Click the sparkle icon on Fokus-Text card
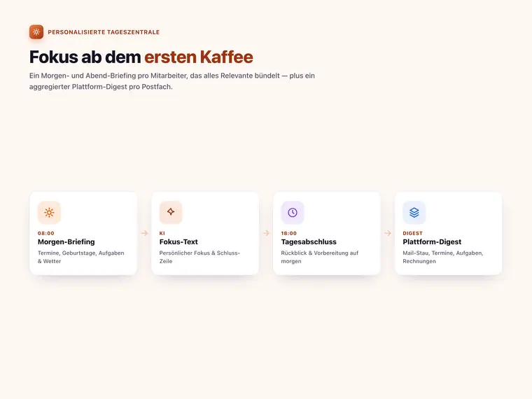The image size is (532, 399). click(x=171, y=212)
